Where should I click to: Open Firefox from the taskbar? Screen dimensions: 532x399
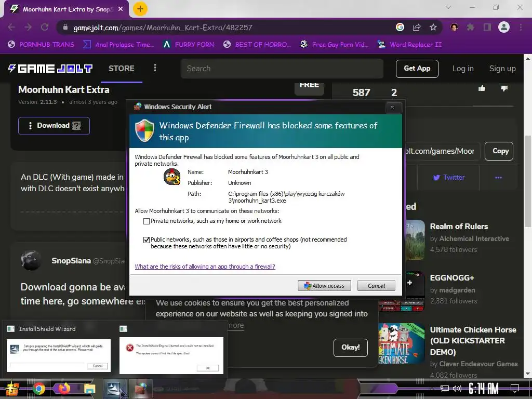(63, 389)
